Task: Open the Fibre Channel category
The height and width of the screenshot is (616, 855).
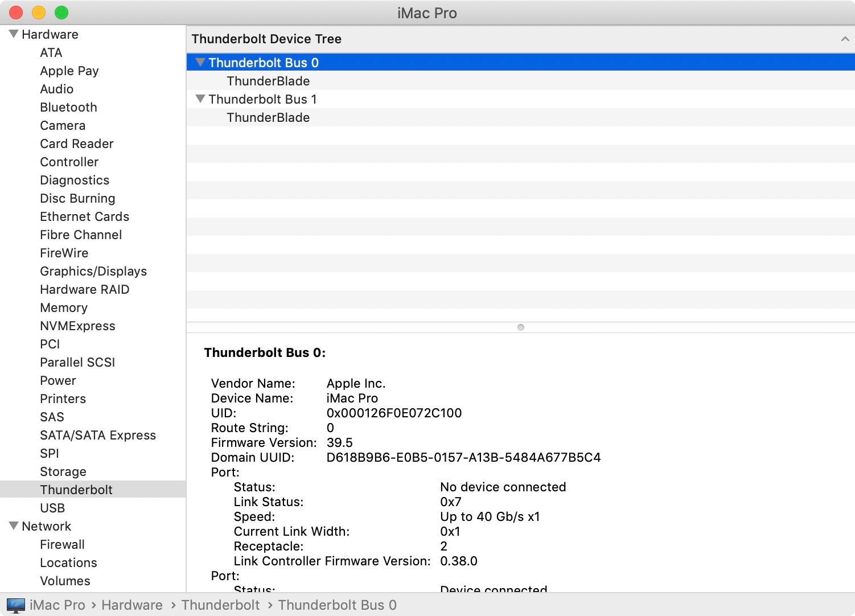Action: [81, 235]
